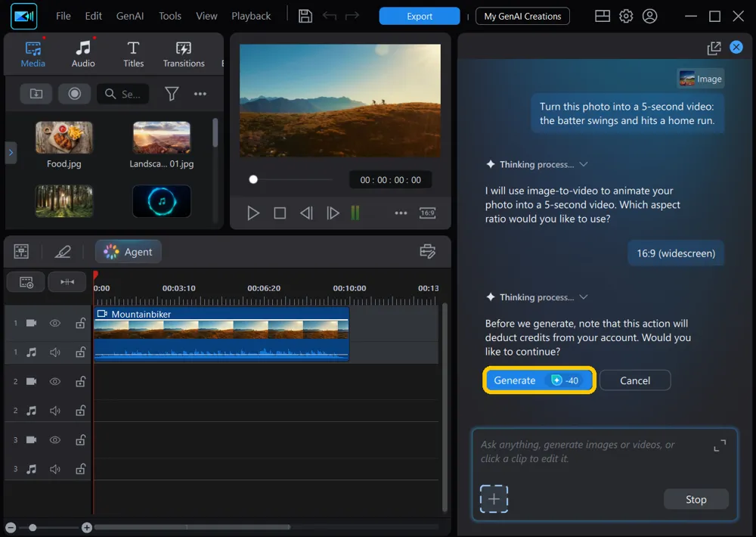Screen dimensions: 756x537
Task: Play the preview
Action: pyautogui.click(x=253, y=213)
